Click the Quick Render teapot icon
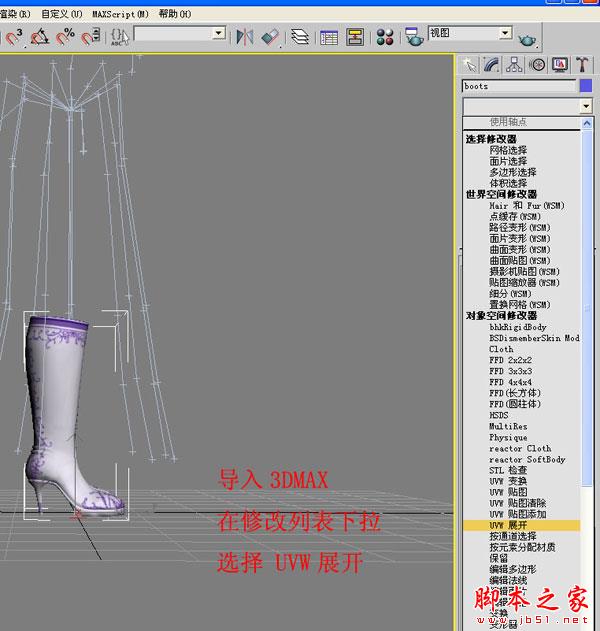600x631 pixels. pos(527,40)
